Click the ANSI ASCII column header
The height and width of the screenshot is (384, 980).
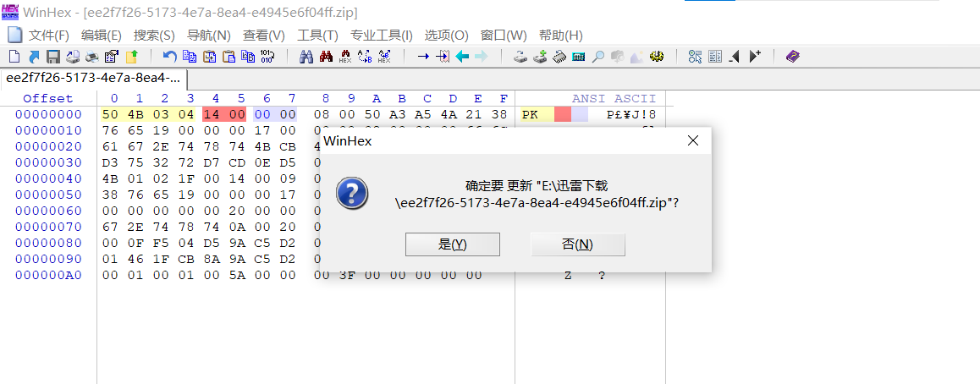click(x=614, y=99)
